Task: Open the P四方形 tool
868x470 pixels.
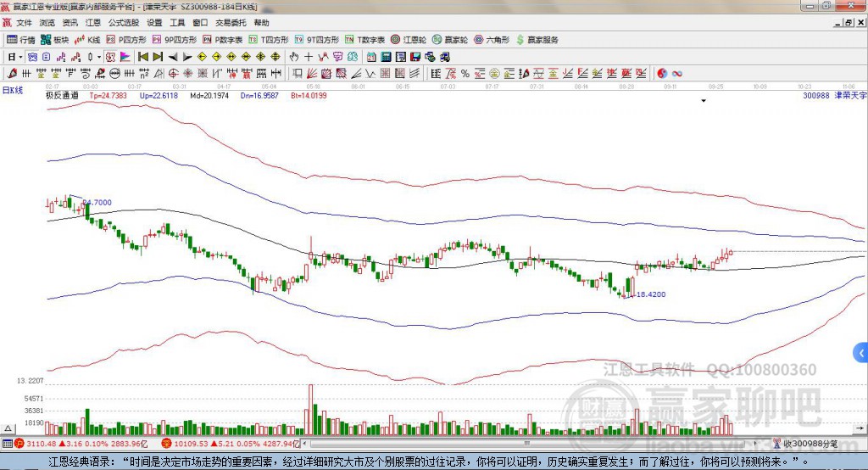Action: click(126, 40)
